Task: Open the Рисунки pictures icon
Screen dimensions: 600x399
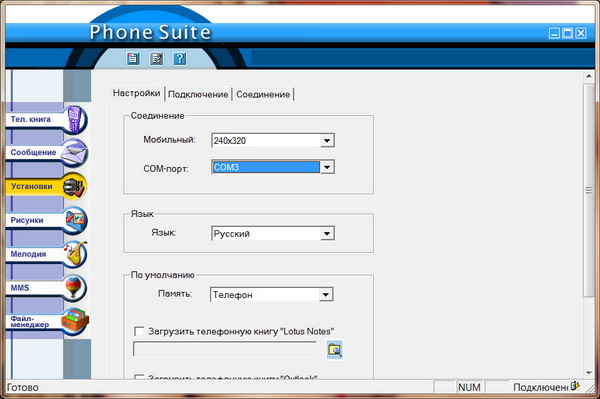Action: [x=74, y=220]
